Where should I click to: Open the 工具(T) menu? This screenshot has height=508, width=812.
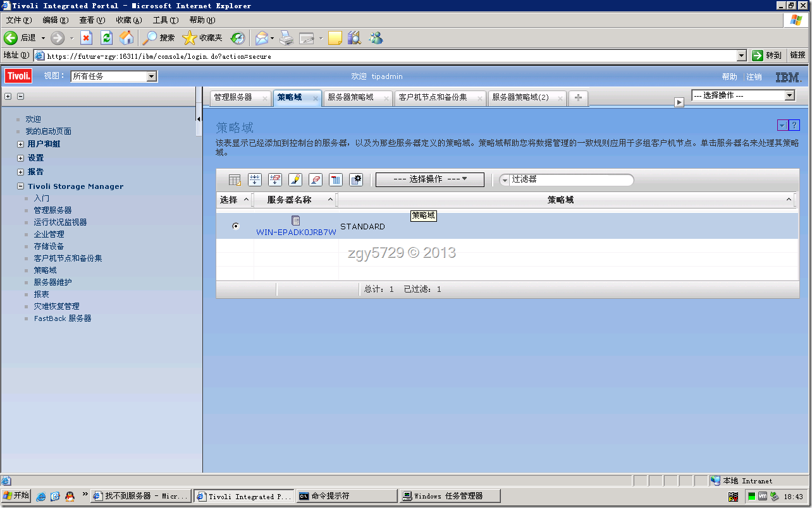pyautogui.click(x=165, y=20)
